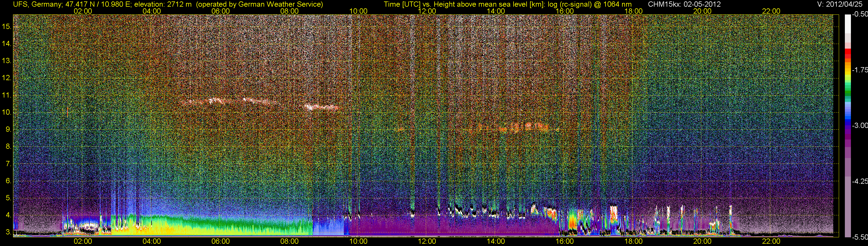Click the height axis label '3.'
This screenshot has height=246, width=868.
click(8, 232)
